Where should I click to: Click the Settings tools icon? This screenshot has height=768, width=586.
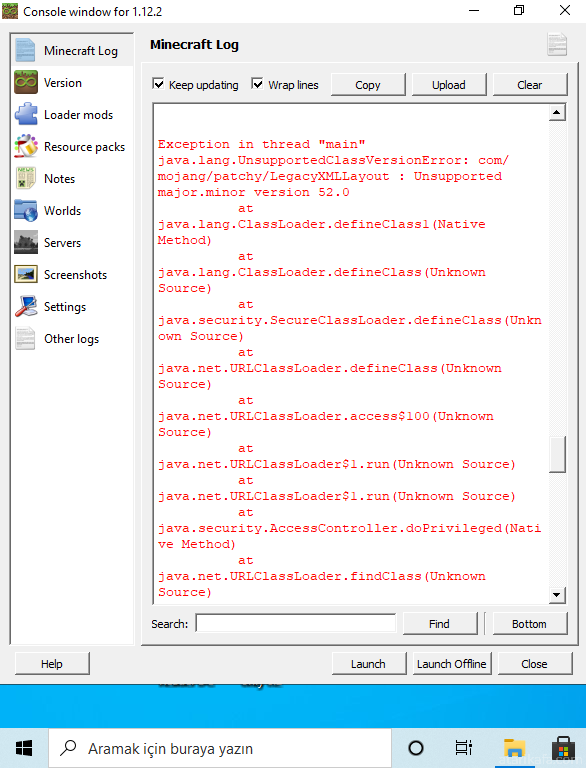pos(25,307)
